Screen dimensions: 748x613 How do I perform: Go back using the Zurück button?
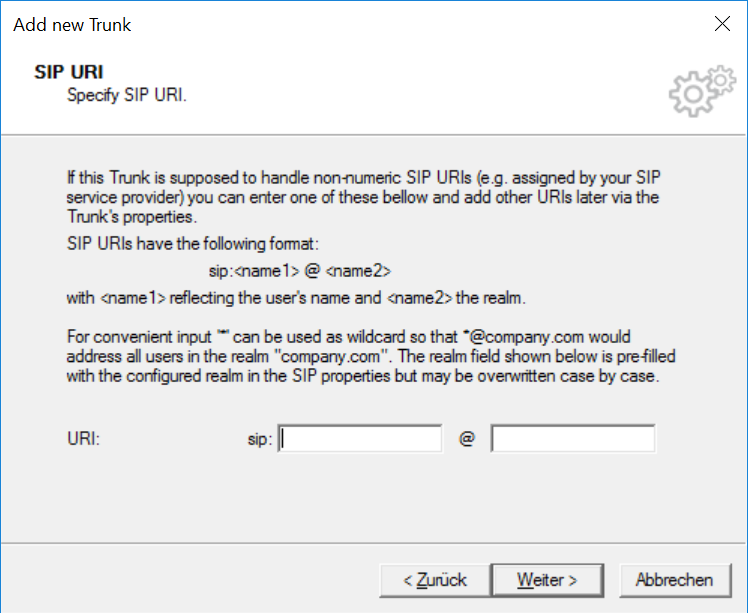tap(435, 580)
